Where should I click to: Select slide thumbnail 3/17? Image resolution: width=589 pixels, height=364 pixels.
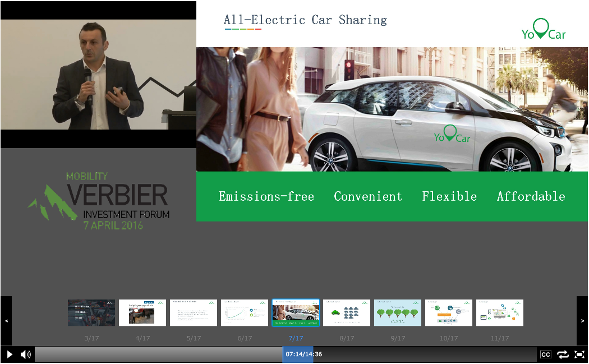pyautogui.click(x=91, y=312)
